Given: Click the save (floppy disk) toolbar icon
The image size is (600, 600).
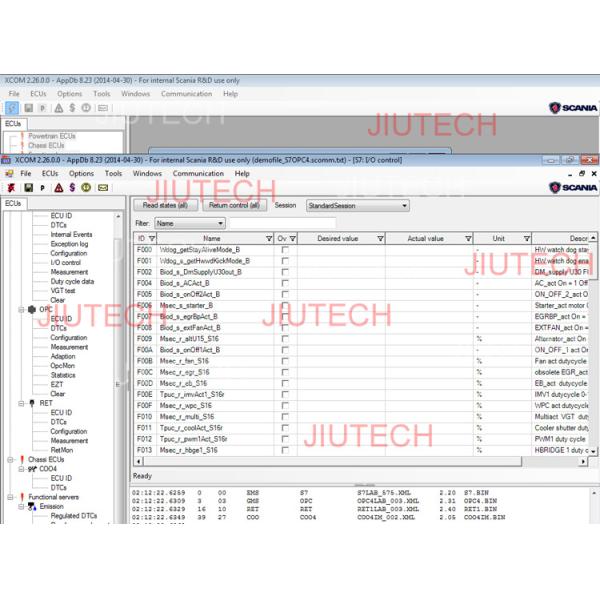Looking at the screenshot, I should tap(27, 187).
